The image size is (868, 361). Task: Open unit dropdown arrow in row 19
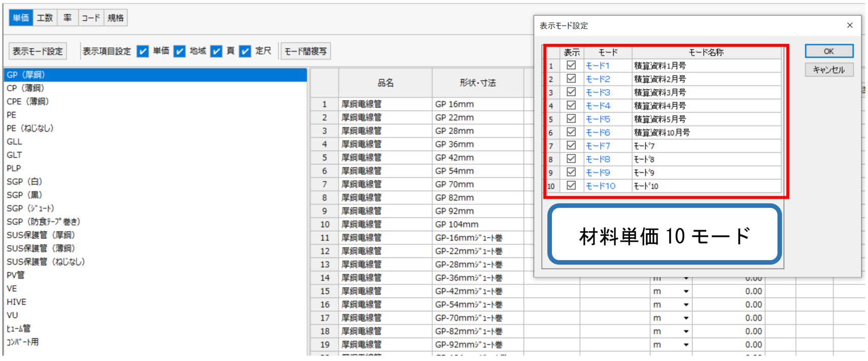point(686,345)
